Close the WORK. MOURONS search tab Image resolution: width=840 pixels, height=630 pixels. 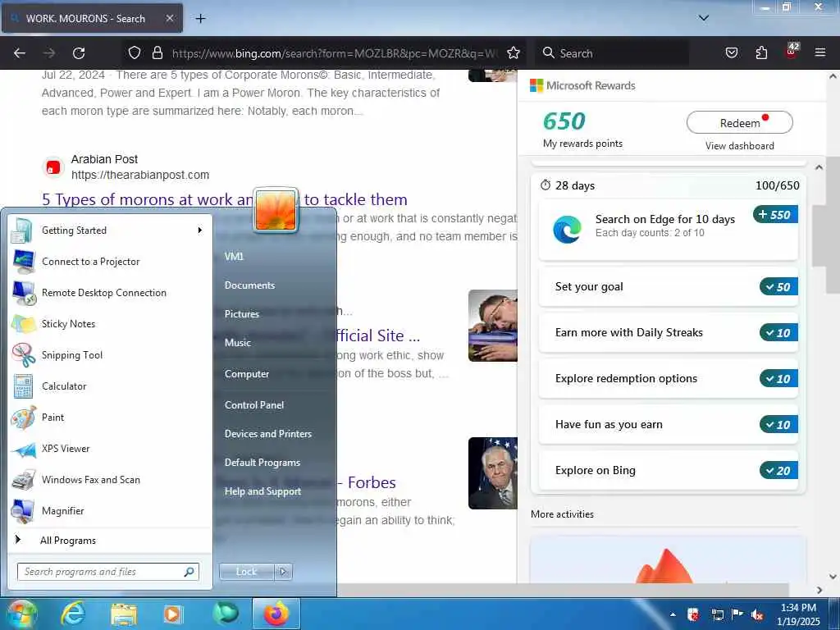(169, 18)
